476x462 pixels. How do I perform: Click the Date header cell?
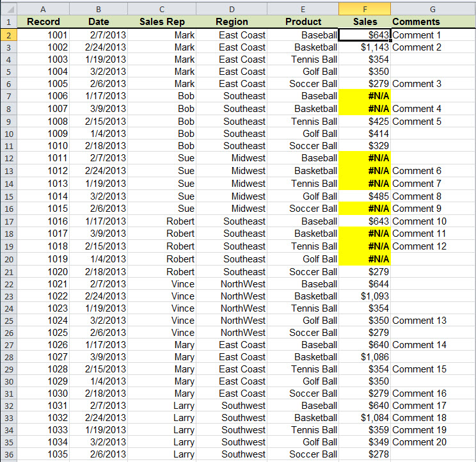coord(99,22)
